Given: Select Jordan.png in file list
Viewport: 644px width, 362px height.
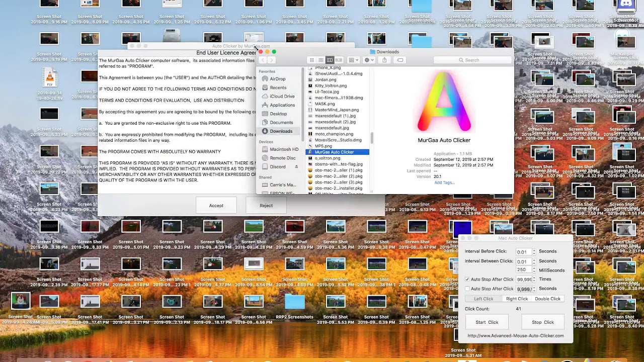Looking at the screenshot, I should pos(326,79).
